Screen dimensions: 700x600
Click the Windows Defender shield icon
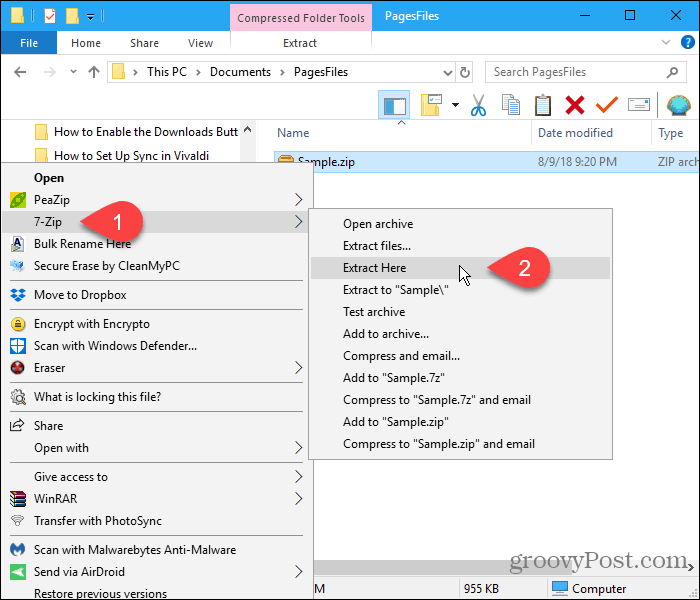(18, 346)
